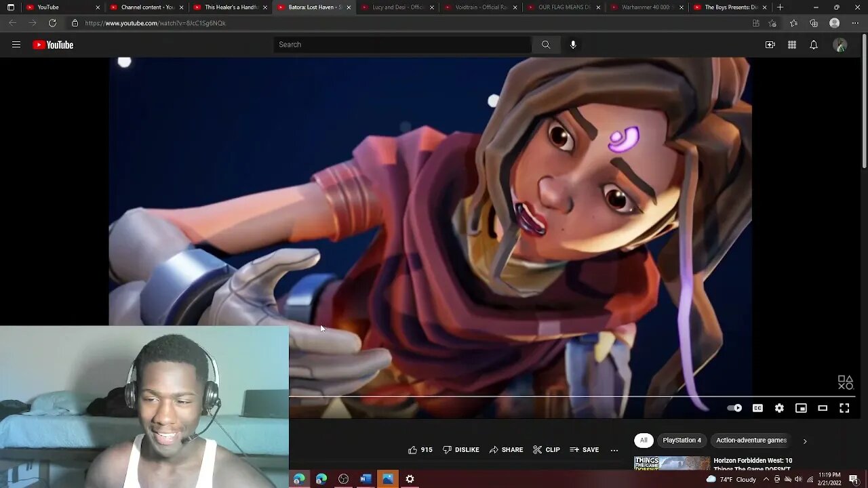Screen dimensions: 868x488
Task: View notifications using the bell icon
Action: (814, 45)
